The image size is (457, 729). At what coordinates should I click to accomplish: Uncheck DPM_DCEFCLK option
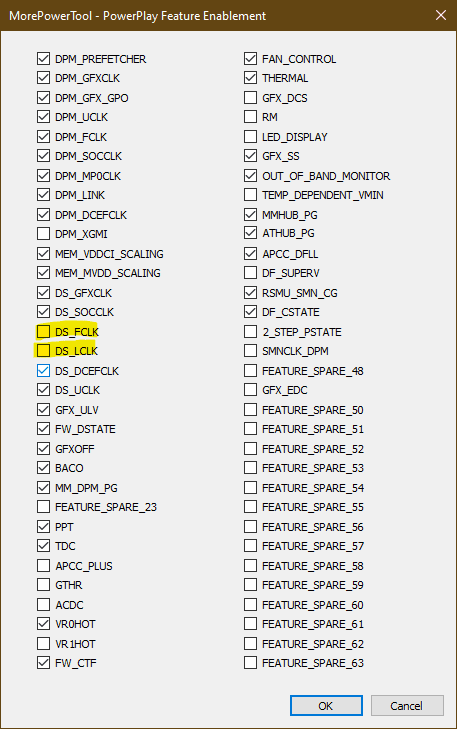coord(43,215)
